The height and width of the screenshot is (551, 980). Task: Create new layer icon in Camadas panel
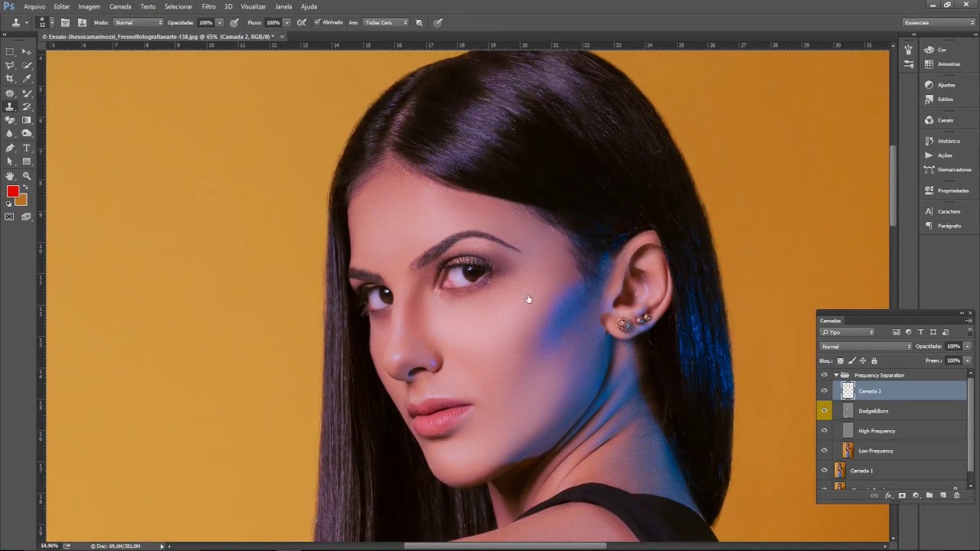pyautogui.click(x=943, y=495)
